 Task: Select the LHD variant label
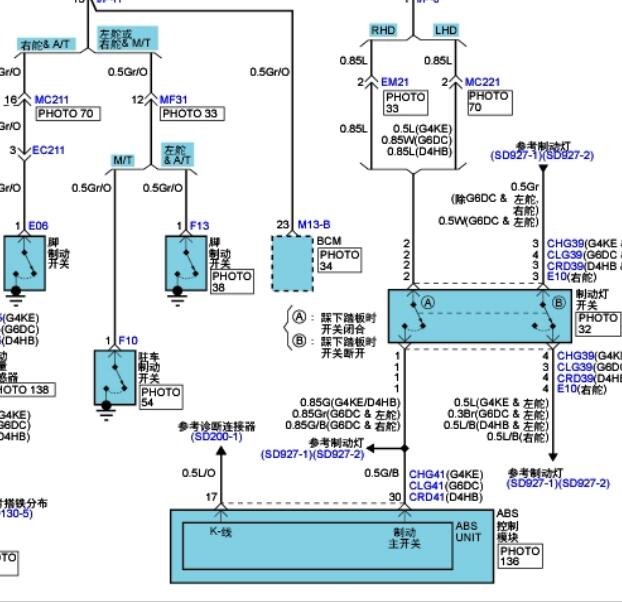(446, 31)
